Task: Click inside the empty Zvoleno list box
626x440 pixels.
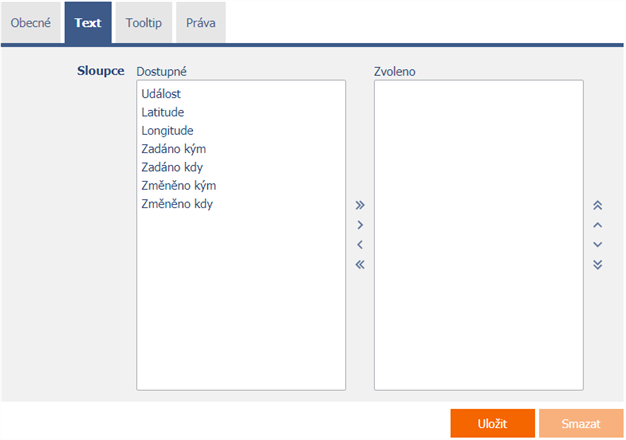Action: (x=479, y=235)
